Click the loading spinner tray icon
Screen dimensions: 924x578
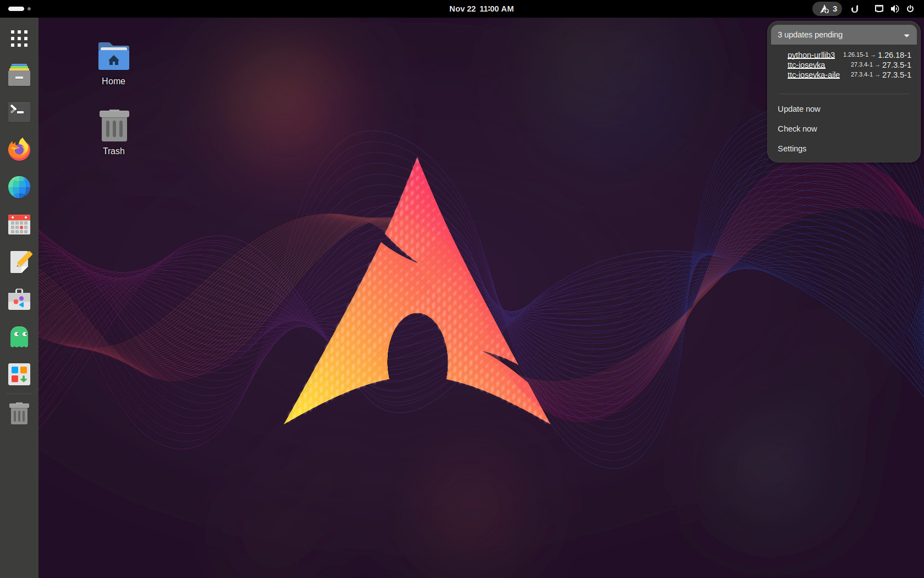[855, 9]
